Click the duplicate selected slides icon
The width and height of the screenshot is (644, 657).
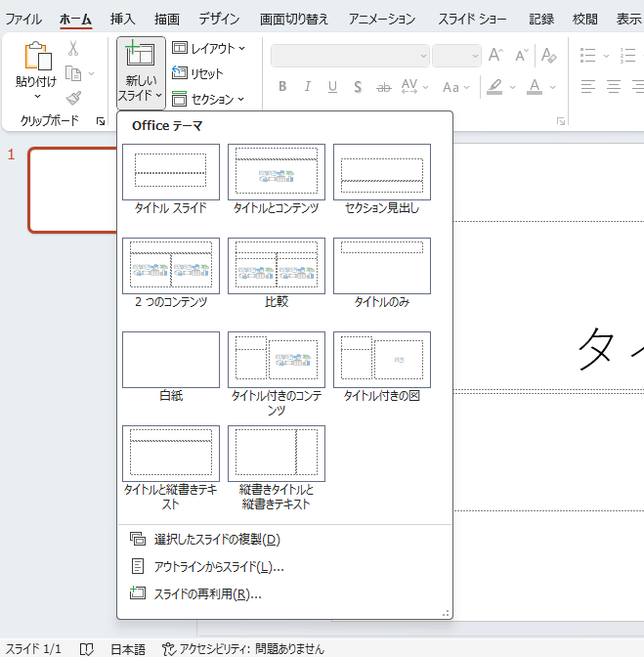tap(138, 539)
